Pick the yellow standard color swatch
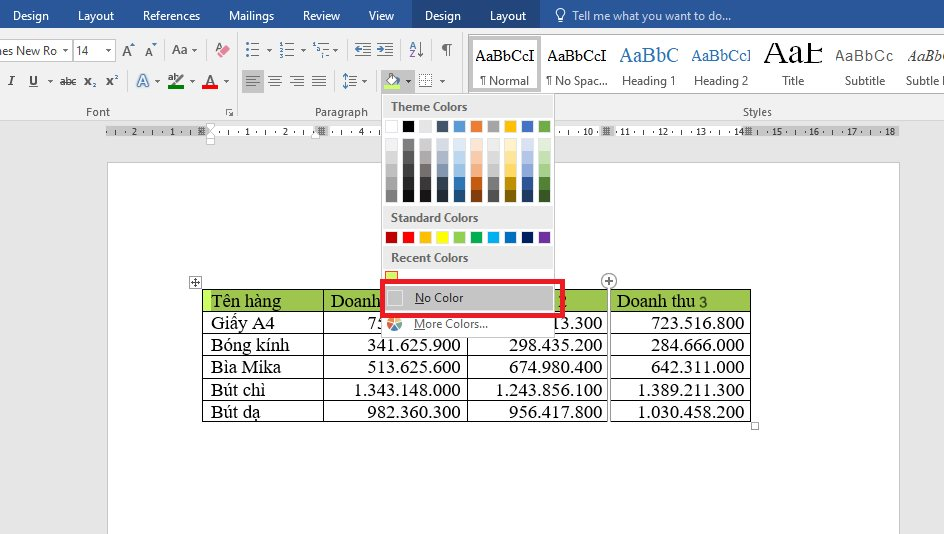 click(442, 237)
